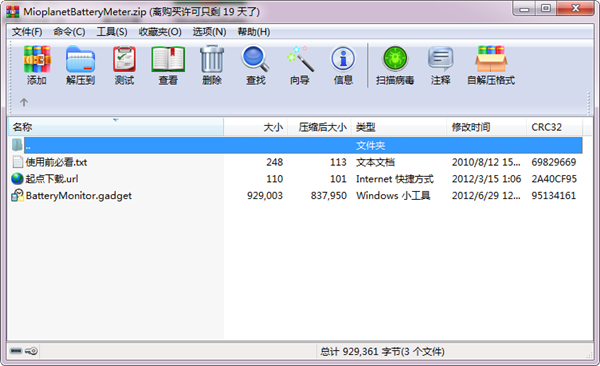600x366 pixels.
Task: Click size value 248
Action: coord(274,162)
